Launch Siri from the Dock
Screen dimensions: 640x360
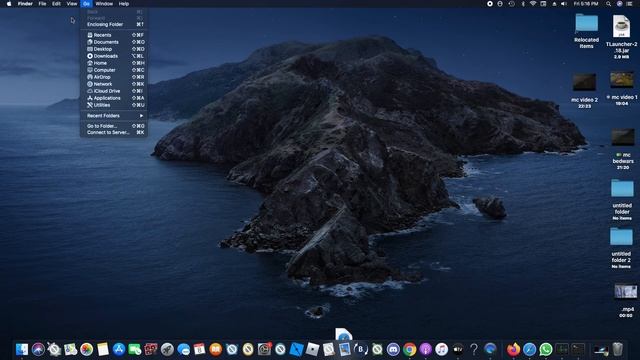(38, 349)
